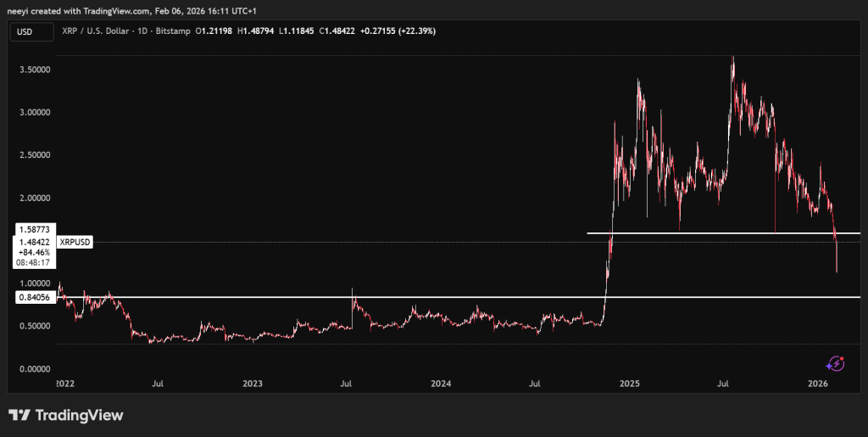This screenshot has width=868, height=437.
Task: Click the 2025 label on time axis
Action: coord(629,384)
